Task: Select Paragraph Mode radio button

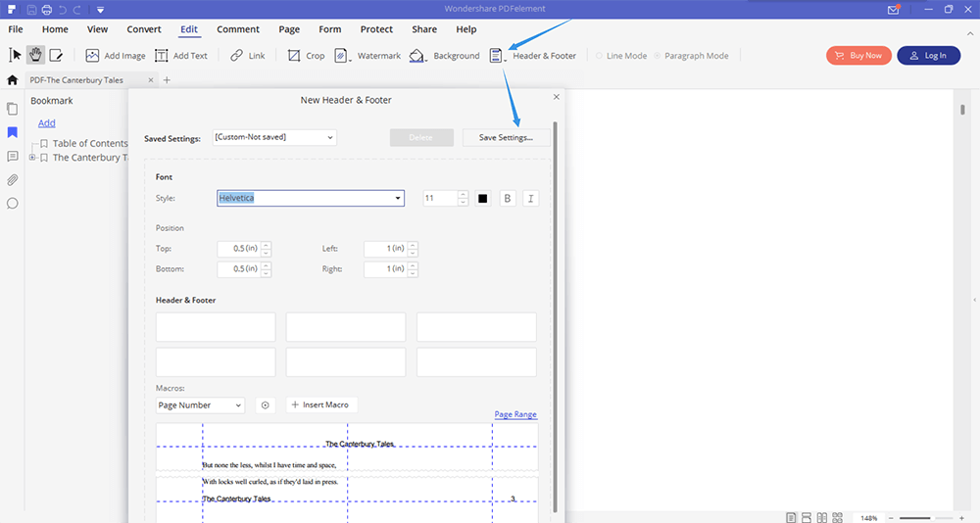Action: [658, 56]
